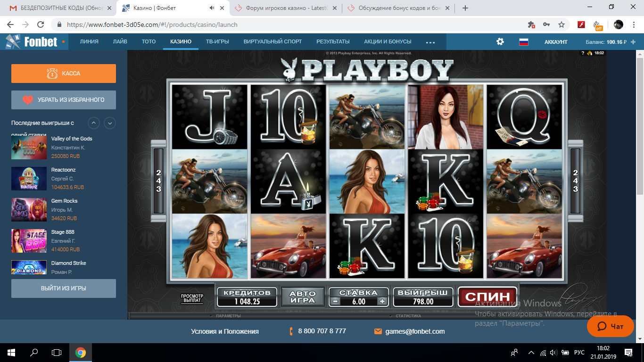The image size is (644, 362).
Task: Click the Russian flag language selector
Action: pos(523,41)
